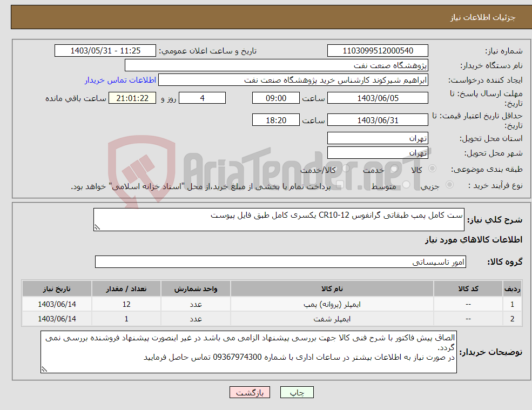Click the buyer notes text area
The image size is (532, 410).
[248, 352]
